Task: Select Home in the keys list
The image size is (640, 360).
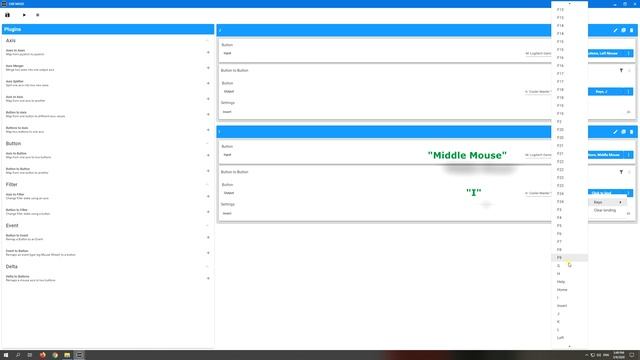Action: [569, 290]
